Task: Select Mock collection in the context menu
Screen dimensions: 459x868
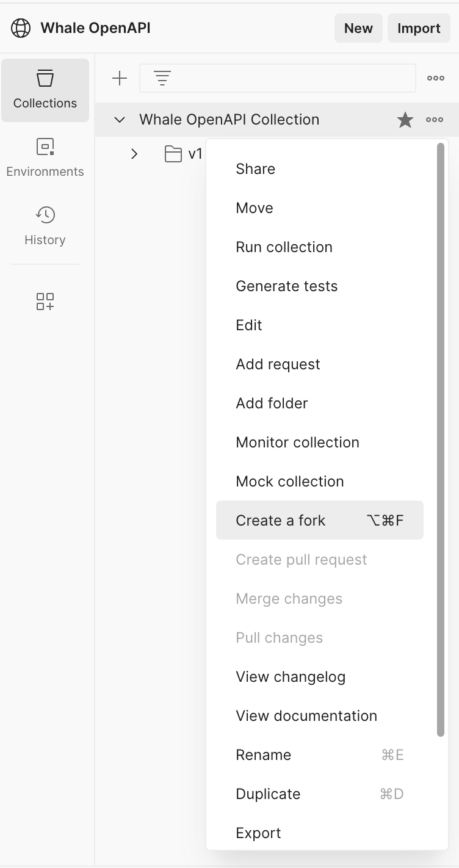Action: 289,481
